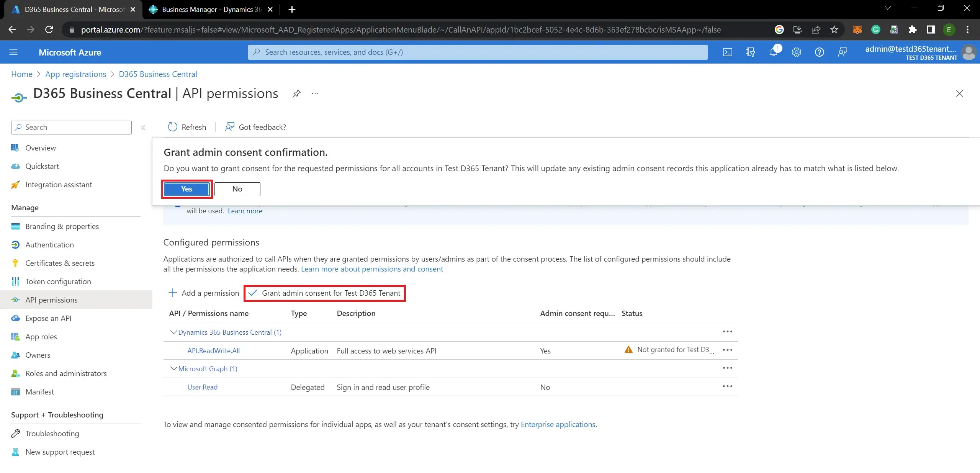Refresh the permissions list

[187, 127]
